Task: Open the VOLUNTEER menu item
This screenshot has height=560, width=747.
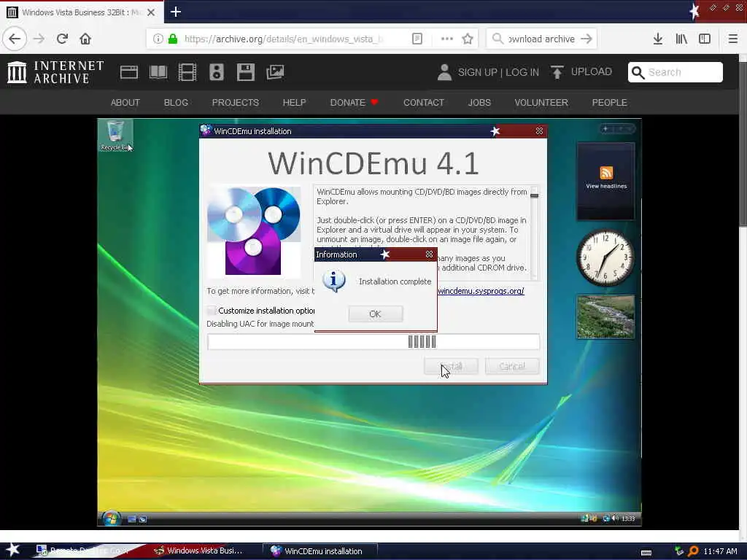Action: 541,102
